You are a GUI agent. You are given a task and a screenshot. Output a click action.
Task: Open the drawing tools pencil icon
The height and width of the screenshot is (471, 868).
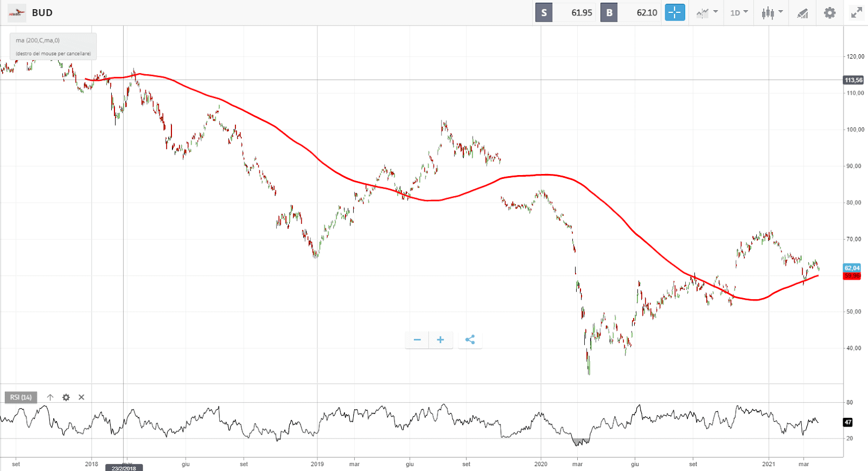tap(802, 13)
